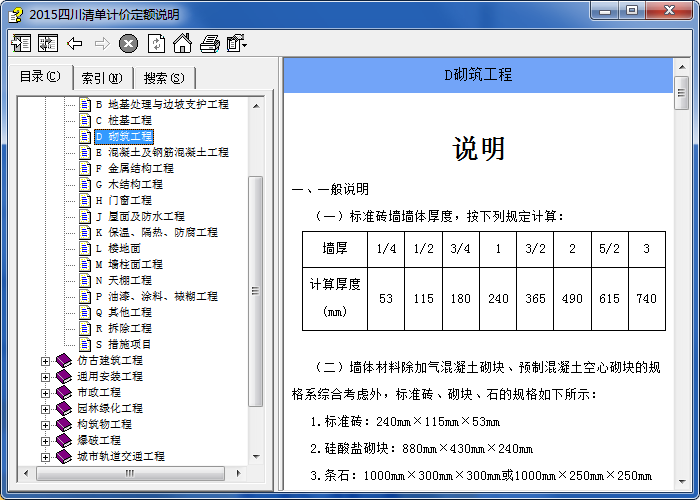Open topic C 桩基工程
The height and width of the screenshot is (500, 700).
[124, 121]
